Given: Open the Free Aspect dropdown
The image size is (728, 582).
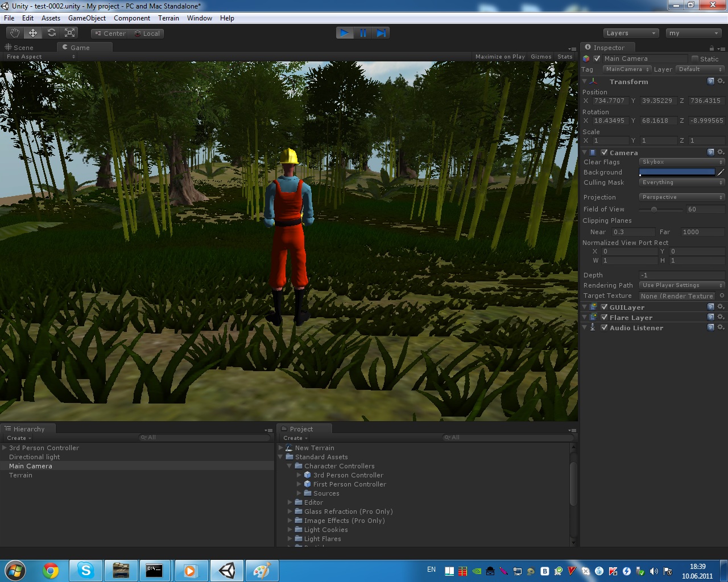Looking at the screenshot, I should 40,57.
